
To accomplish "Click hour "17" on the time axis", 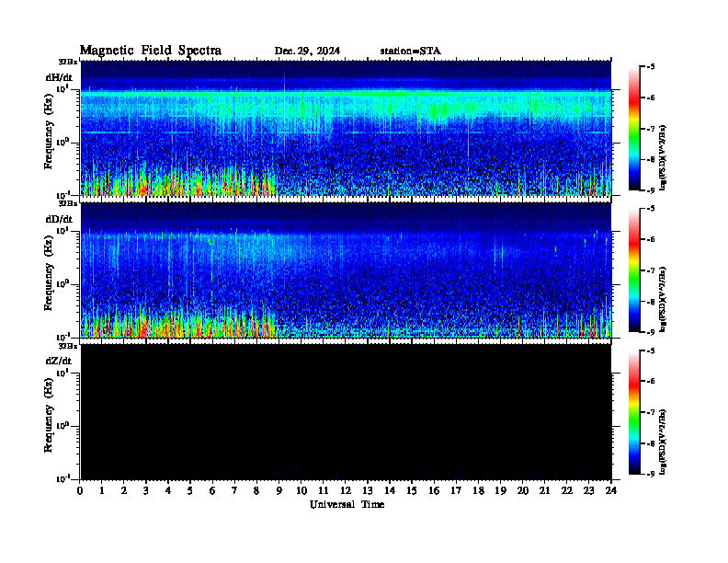I will coord(456,490).
